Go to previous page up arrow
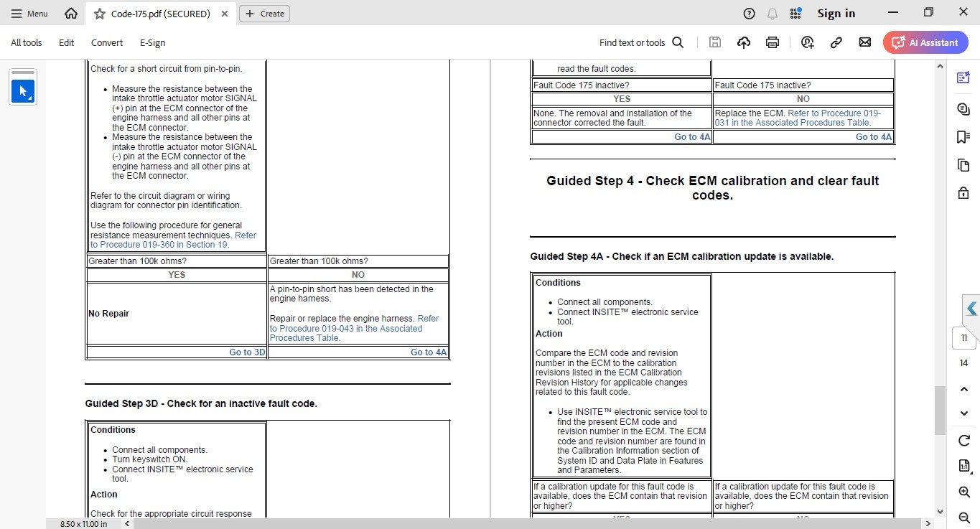The height and width of the screenshot is (529, 980). point(964,389)
